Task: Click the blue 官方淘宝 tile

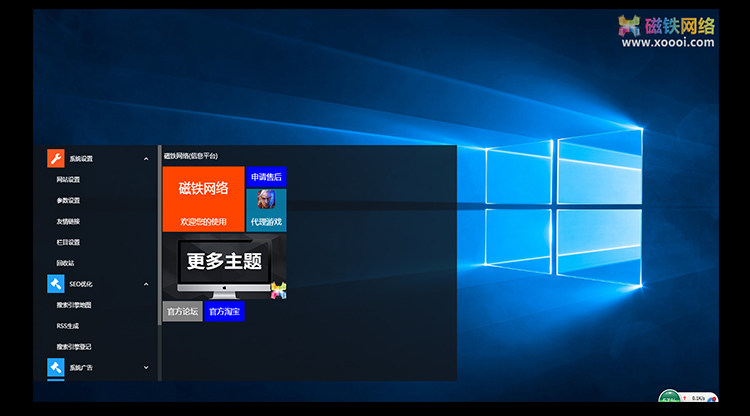Action: [x=224, y=311]
